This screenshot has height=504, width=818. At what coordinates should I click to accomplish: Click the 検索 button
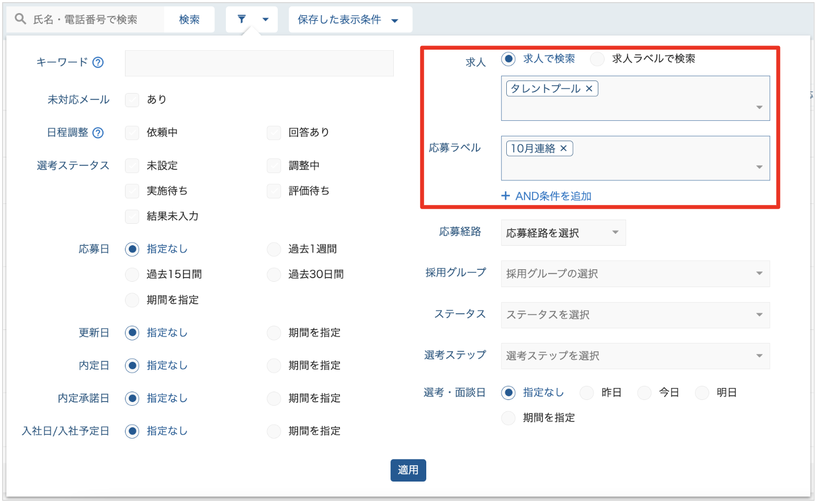point(189,19)
